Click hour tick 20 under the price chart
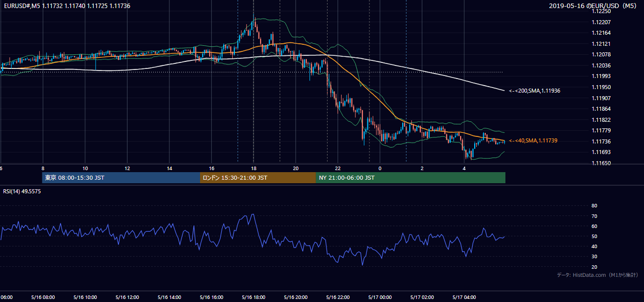The image size is (644, 302). tap(295, 168)
